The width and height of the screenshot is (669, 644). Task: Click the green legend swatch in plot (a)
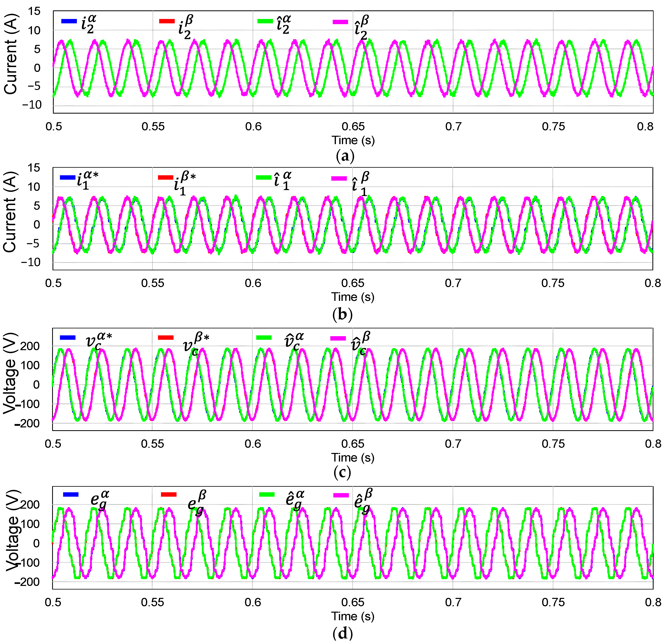[265, 21]
